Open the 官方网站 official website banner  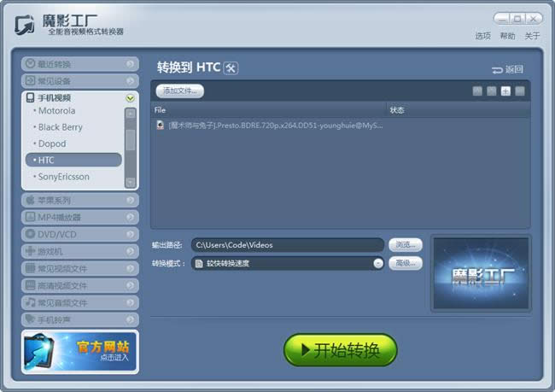pos(80,351)
